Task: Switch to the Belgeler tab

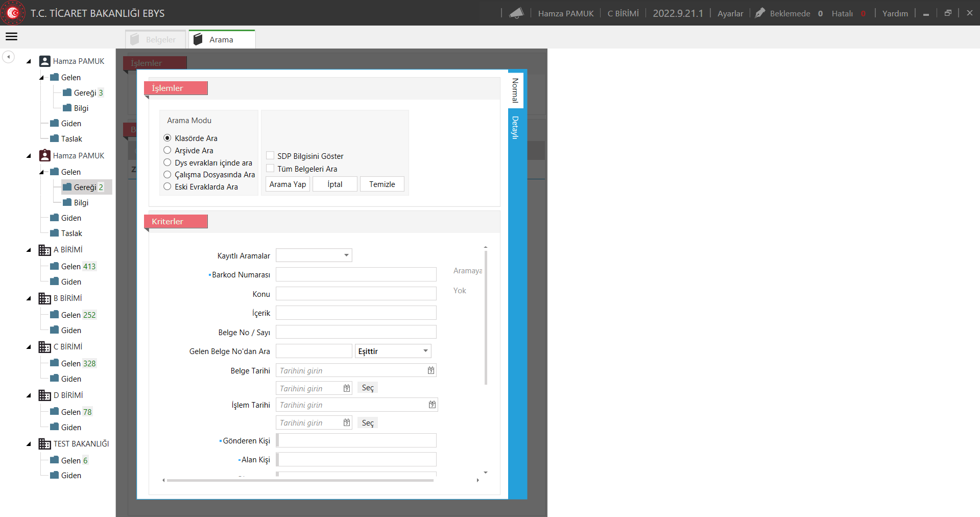Action: [x=155, y=39]
